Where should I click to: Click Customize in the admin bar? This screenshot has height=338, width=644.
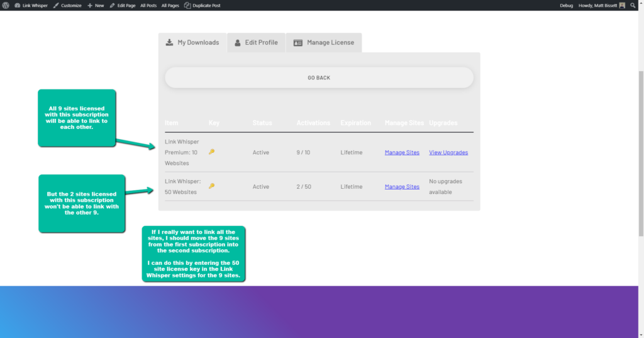(x=67, y=5)
